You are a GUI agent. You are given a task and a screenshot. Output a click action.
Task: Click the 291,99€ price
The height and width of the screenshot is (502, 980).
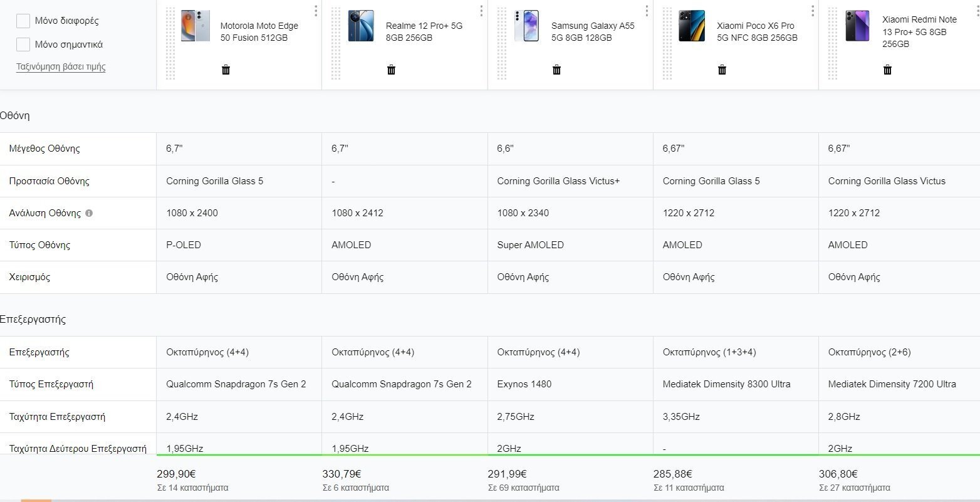[x=507, y=474]
